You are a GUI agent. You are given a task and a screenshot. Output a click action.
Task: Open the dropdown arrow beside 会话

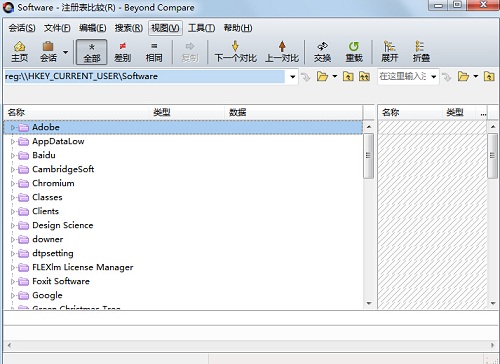tap(65, 52)
